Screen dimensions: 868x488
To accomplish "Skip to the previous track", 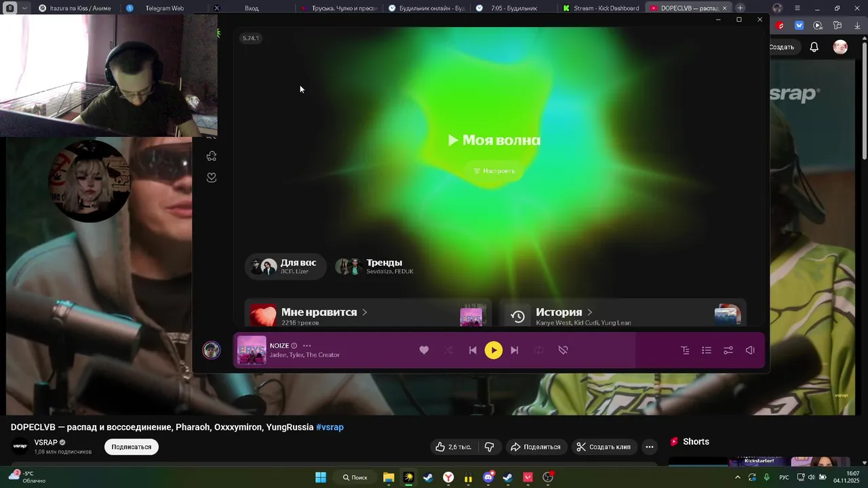I will point(473,350).
